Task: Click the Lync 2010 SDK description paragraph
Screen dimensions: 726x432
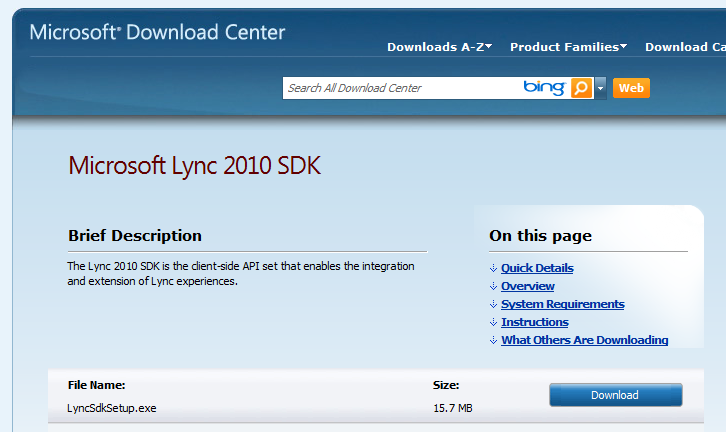Action: tap(241, 274)
